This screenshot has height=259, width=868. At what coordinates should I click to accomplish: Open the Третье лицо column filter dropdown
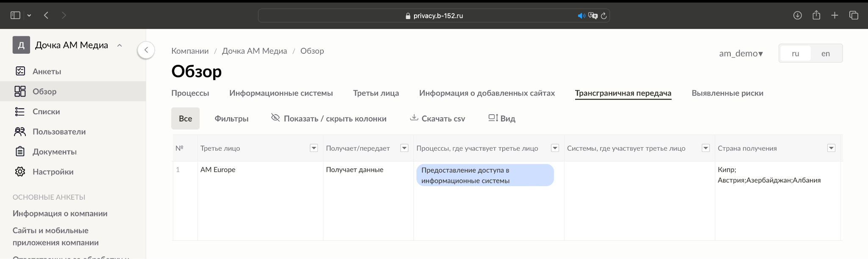click(x=314, y=148)
